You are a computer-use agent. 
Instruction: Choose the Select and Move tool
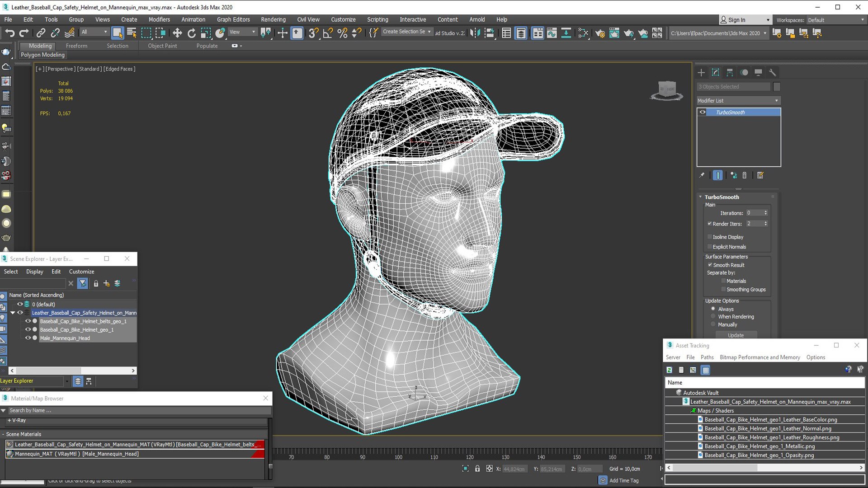click(177, 33)
